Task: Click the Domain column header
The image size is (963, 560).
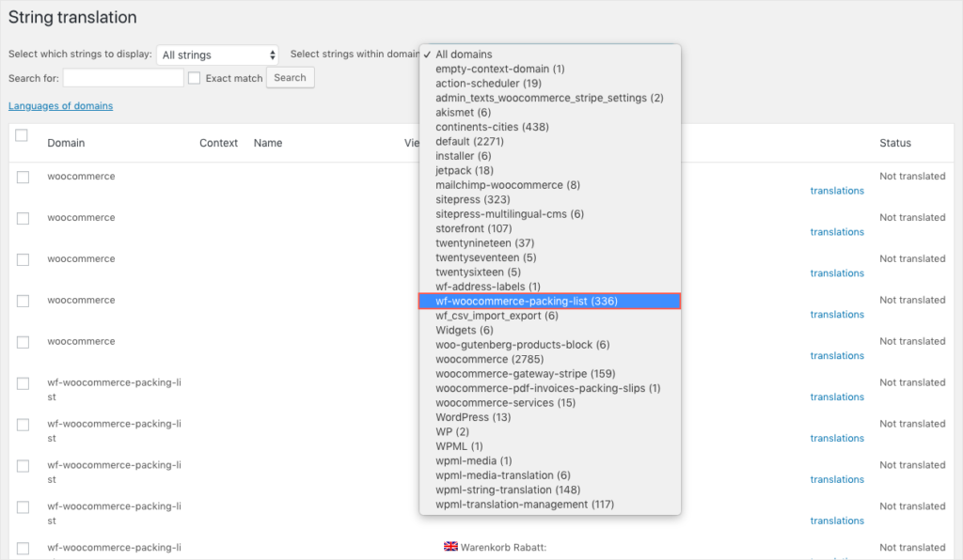Action: [66, 143]
